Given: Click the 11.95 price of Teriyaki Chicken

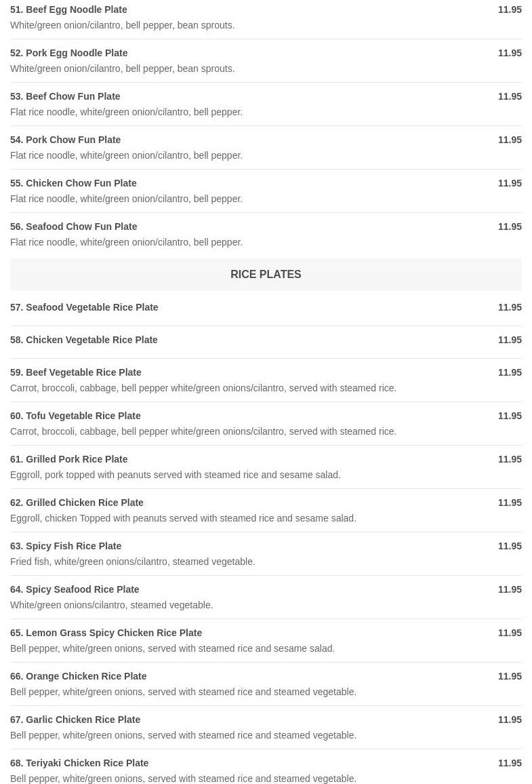Looking at the screenshot, I should tap(510, 763).
